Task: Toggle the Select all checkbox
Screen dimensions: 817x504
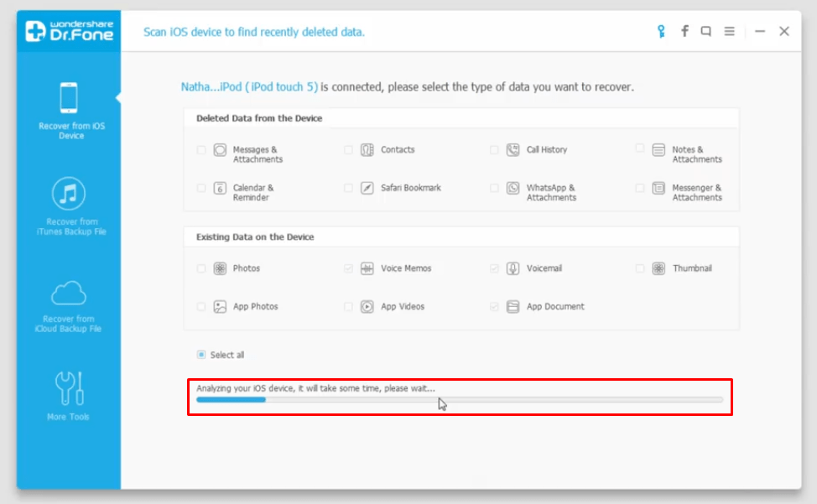Action: (x=201, y=355)
